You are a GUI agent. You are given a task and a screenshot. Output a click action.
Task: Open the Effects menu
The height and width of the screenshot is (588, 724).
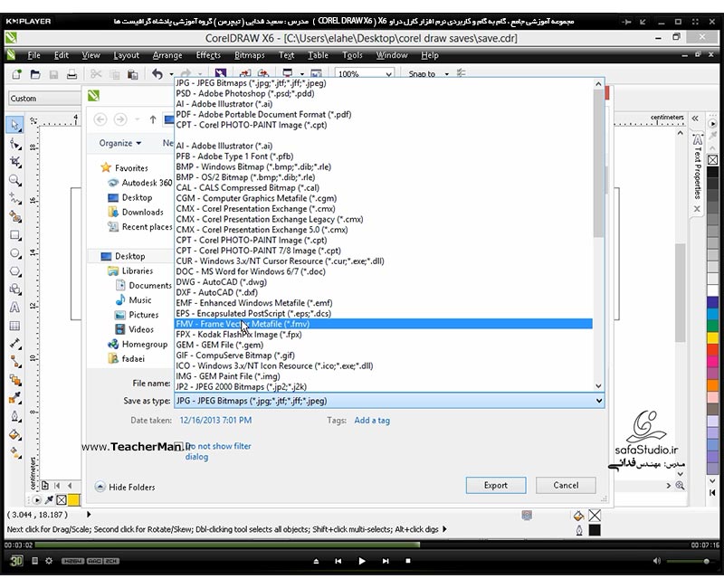(208, 55)
